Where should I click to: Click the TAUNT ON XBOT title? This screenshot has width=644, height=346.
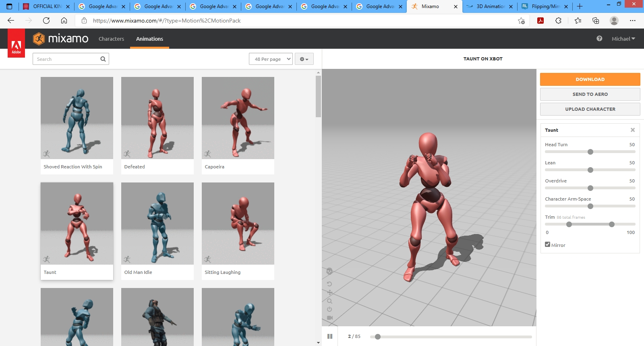[483, 59]
